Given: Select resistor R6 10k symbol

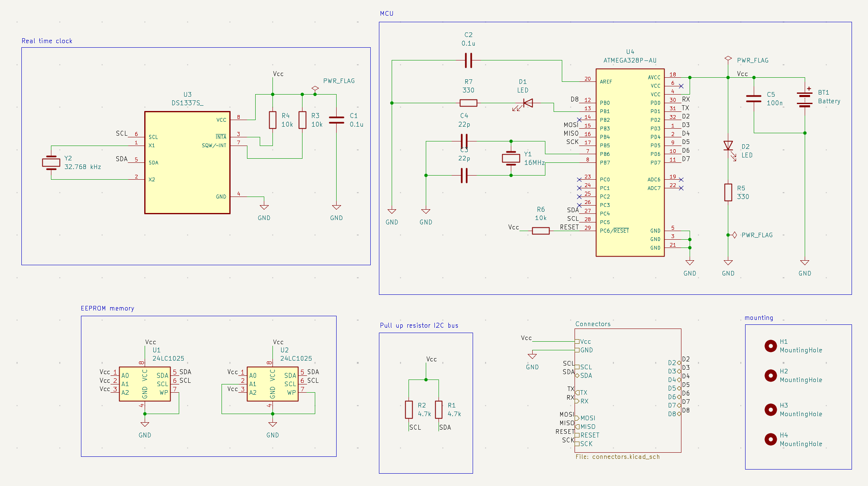Looking at the screenshot, I should 541,231.
